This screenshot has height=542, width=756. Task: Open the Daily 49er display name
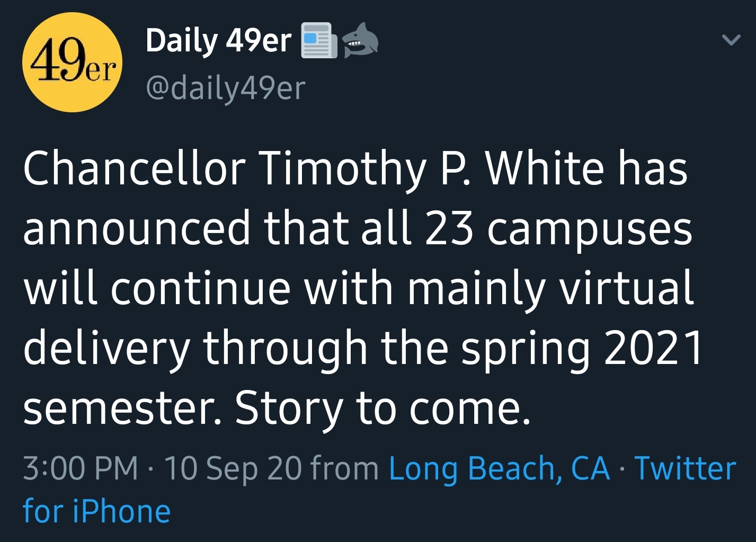coord(218,40)
